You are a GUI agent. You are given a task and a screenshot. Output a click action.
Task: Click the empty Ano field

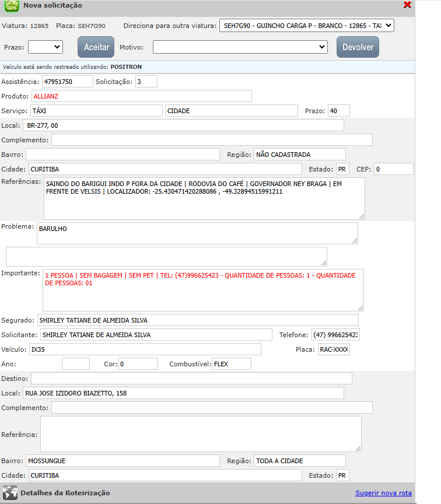pyautogui.click(x=76, y=364)
